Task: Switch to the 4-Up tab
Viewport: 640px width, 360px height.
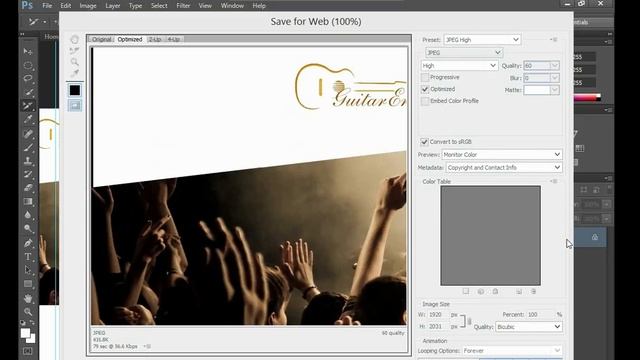Action: tap(173, 39)
